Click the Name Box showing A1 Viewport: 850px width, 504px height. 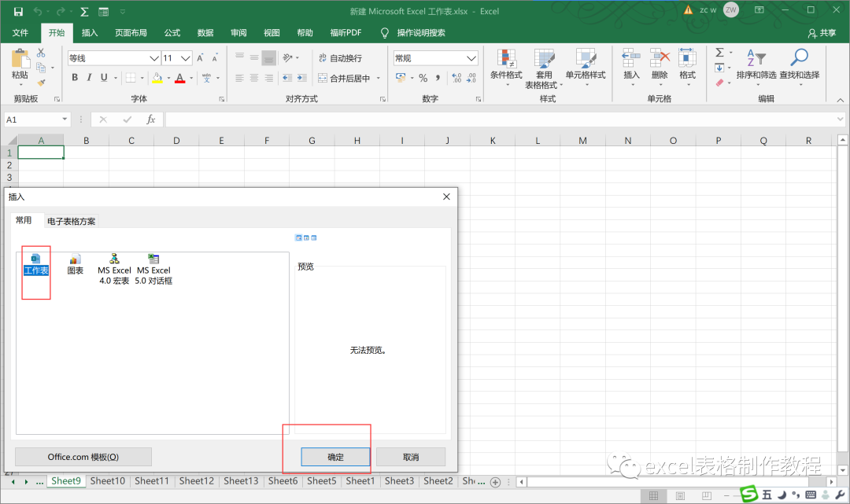31,119
